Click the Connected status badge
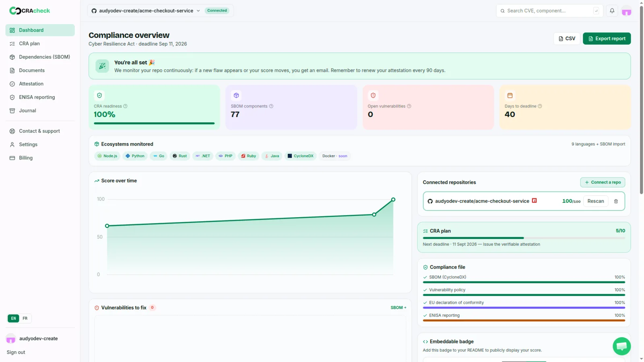Image resolution: width=644 pixels, height=362 pixels. (x=217, y=11)
